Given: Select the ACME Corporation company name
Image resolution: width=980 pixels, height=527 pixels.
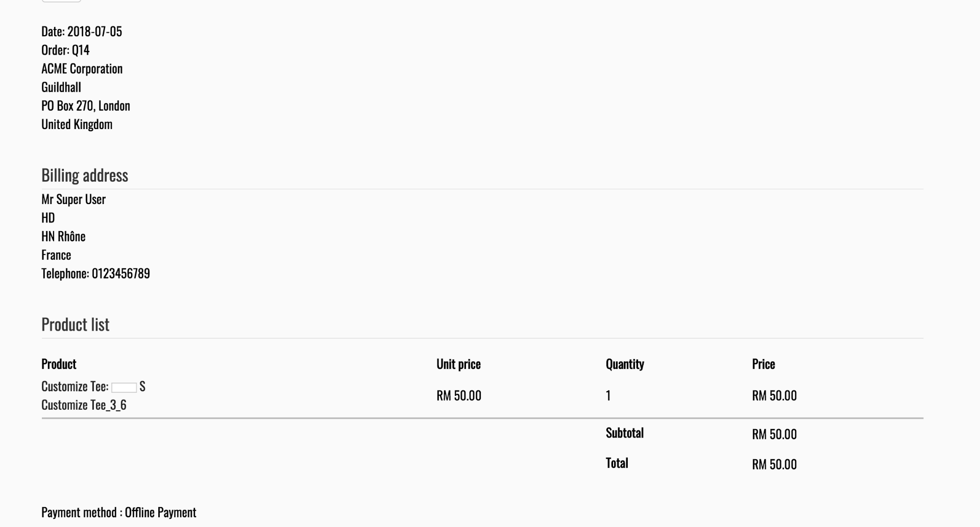Looking at the screenshot, I should coord(82,69).
